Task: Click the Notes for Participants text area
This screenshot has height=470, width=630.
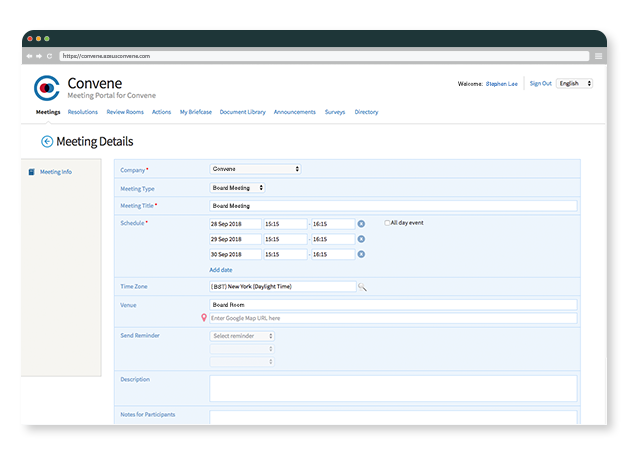Action: [x=393, y=417]
